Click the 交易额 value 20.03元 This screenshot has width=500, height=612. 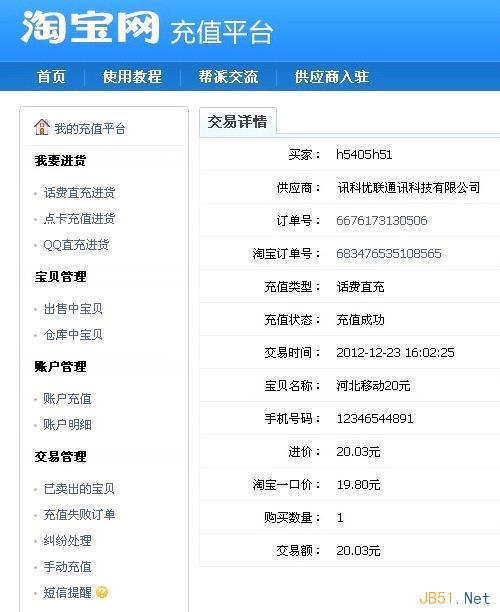tap(358, 551)
